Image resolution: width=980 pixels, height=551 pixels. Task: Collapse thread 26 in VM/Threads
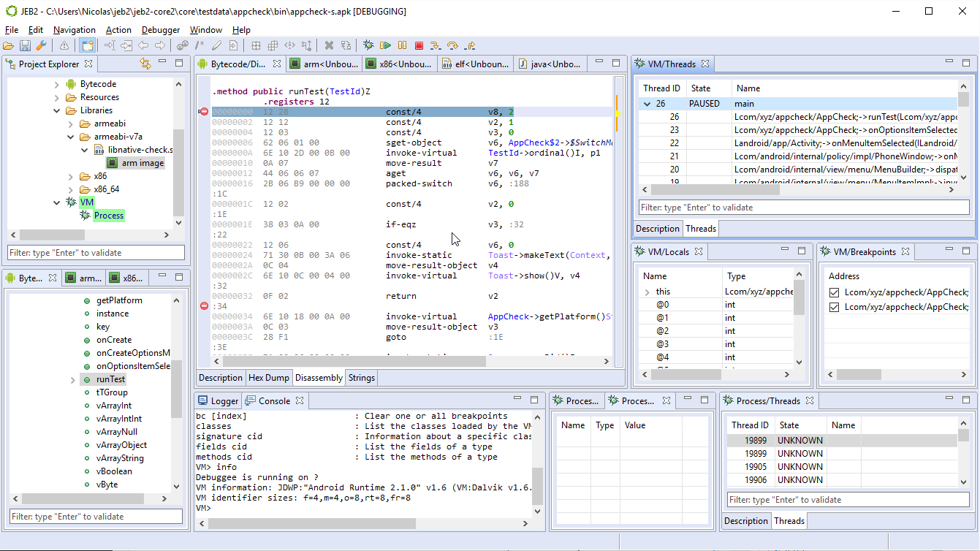click(647, 104)
